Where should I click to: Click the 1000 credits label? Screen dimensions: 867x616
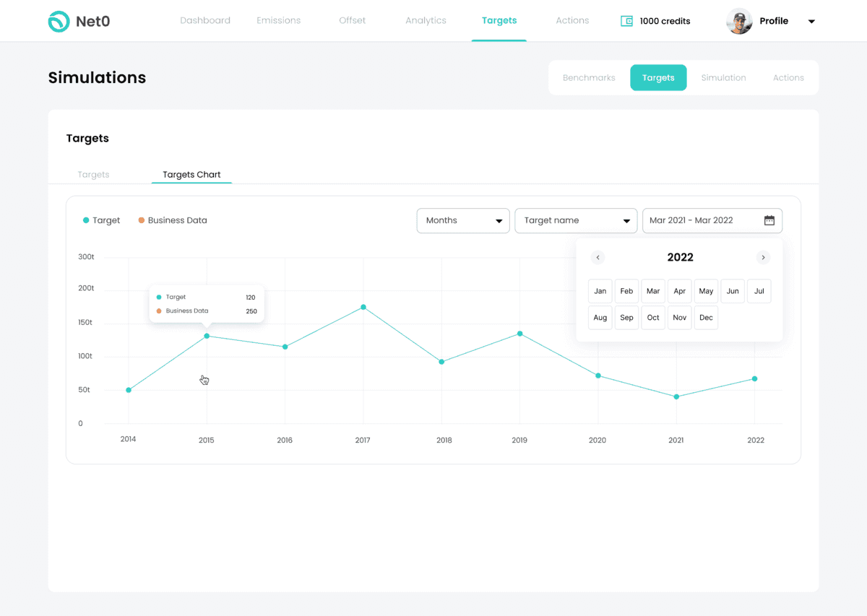[665, 21]
